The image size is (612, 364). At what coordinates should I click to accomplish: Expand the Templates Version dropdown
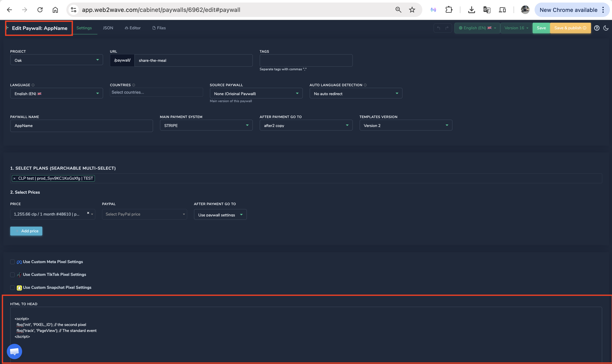pyautogui.click(x=406, y=125)
